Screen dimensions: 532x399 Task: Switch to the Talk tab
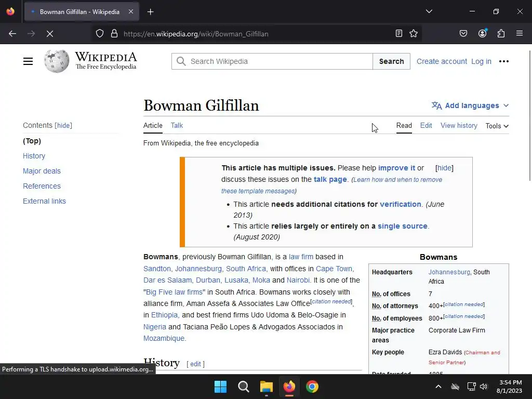(x=177, y=126)
